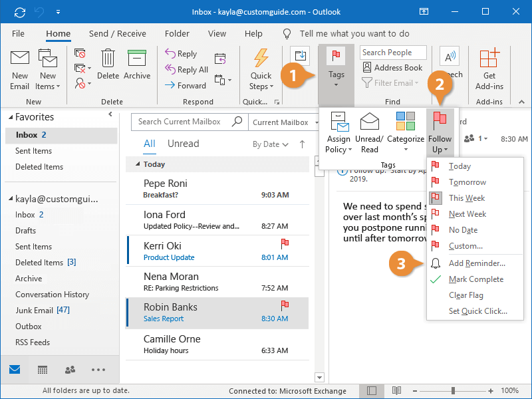Select Mark Complete
This screenshot has height=399, width=532.
(x=475, y=279)
